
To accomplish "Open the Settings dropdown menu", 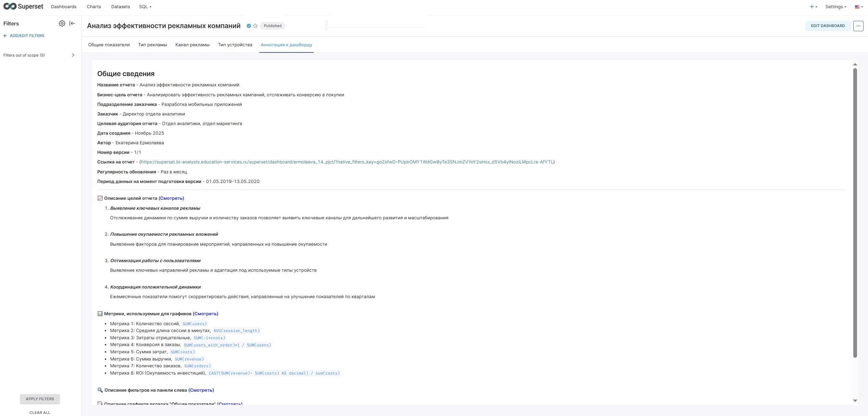I will tap(835, 7).
